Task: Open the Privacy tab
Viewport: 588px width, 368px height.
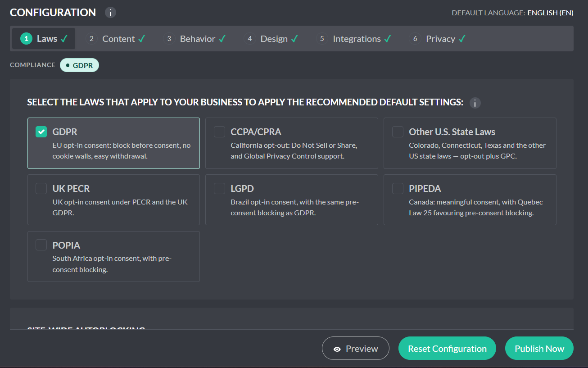Action: click(x=438, y=39)
